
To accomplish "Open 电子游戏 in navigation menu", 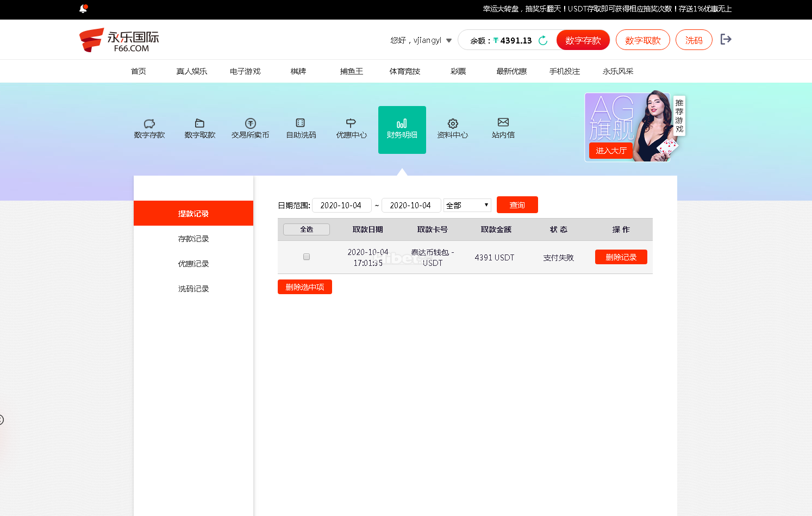I will click(x=245, y=71).
